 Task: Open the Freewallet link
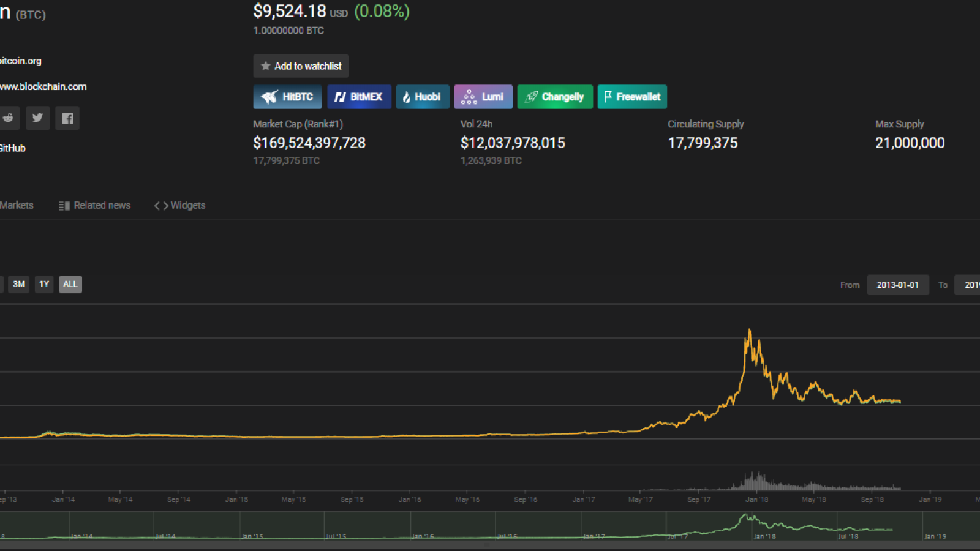pos(632,97)
